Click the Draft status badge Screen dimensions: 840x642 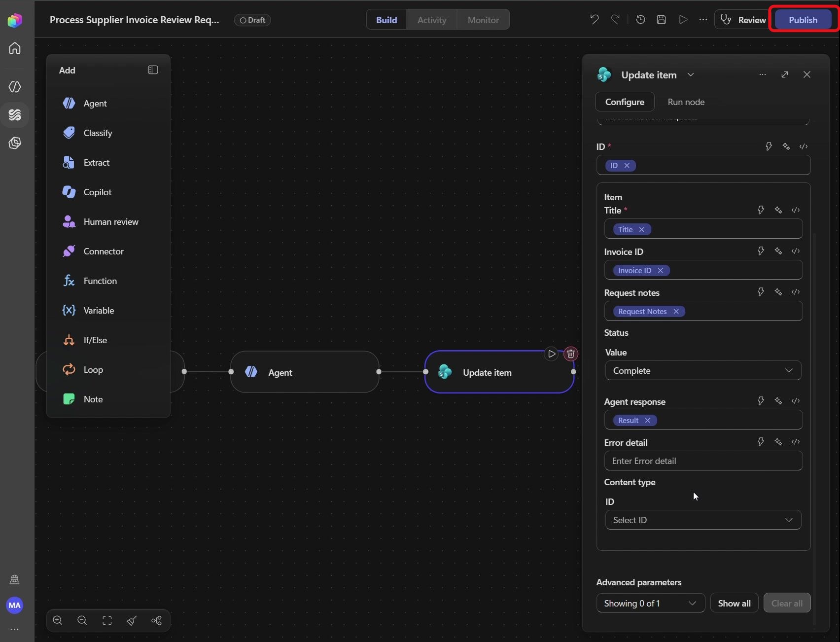252,20
